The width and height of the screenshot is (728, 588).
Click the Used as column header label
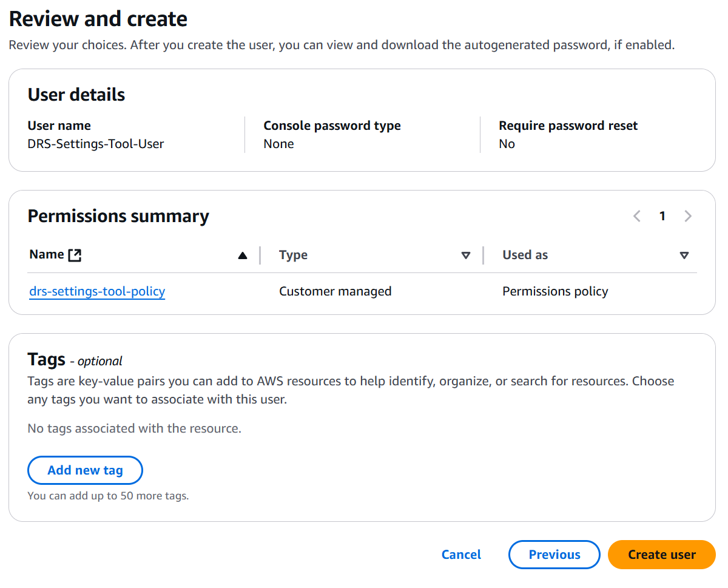pos(525,255)
